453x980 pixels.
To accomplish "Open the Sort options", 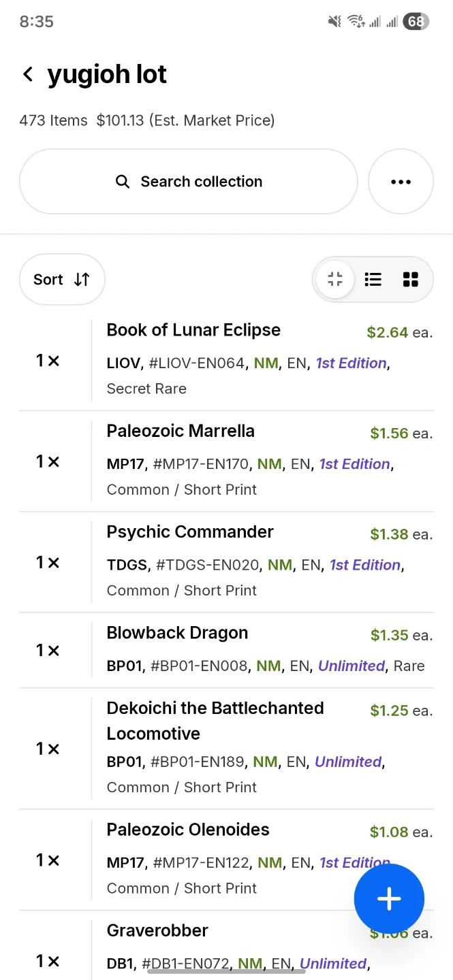I will (62, 279).
